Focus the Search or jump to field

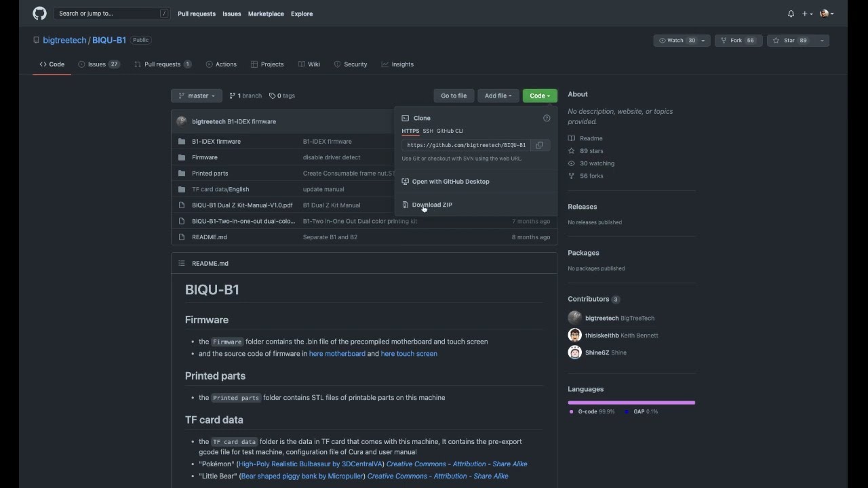[112, 14]
